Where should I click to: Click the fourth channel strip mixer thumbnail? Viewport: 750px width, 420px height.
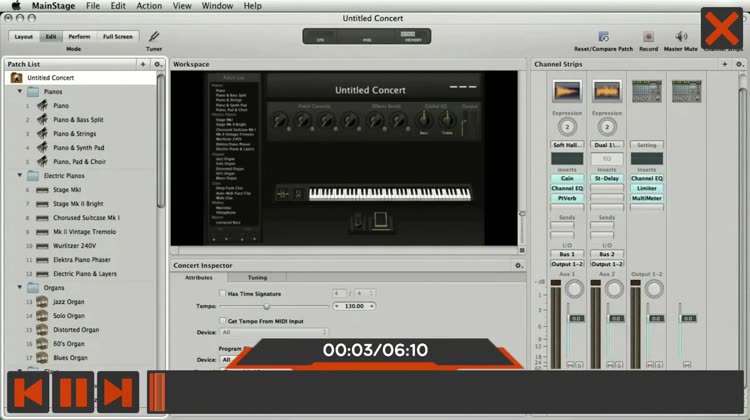(x=686, y=91)
